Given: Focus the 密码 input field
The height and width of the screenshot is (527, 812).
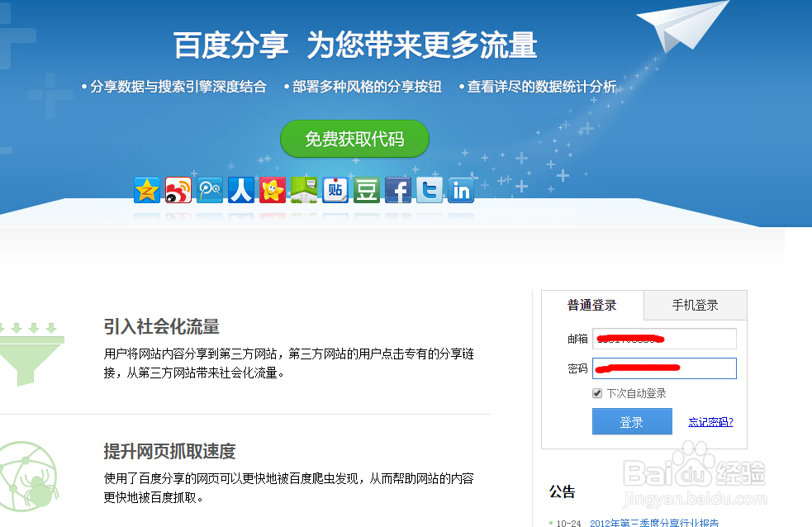Looking at the screenshot, I should (664, 368).
